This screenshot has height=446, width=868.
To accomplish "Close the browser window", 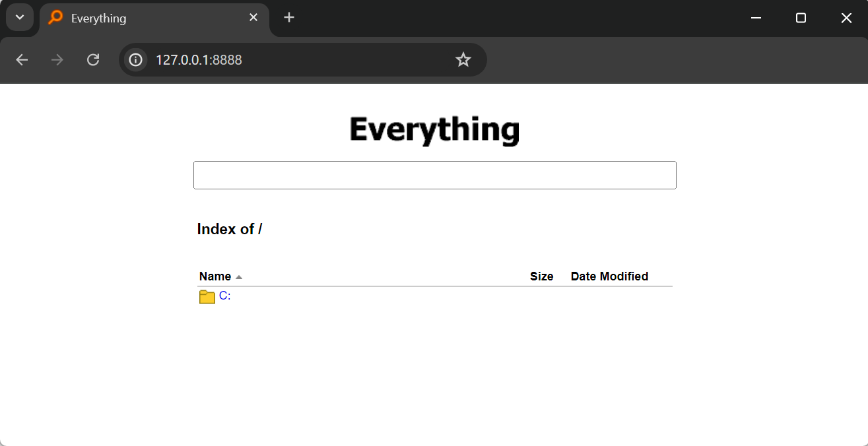I will click(x=846, y=18).
